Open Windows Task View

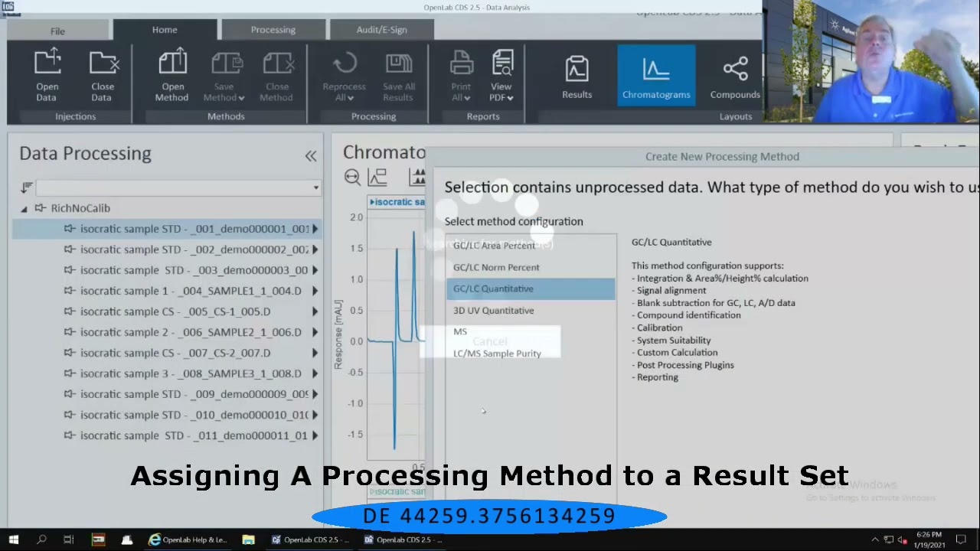tap(69, 540)
